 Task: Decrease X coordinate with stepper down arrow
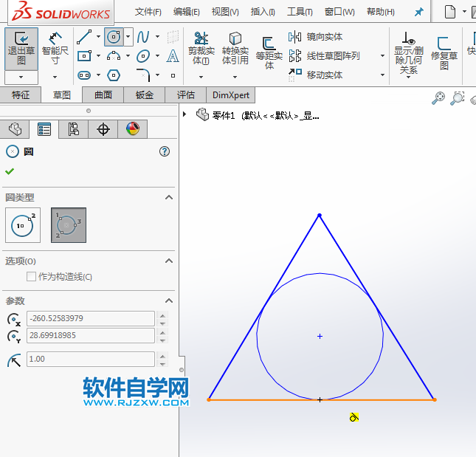pos(162,323)
